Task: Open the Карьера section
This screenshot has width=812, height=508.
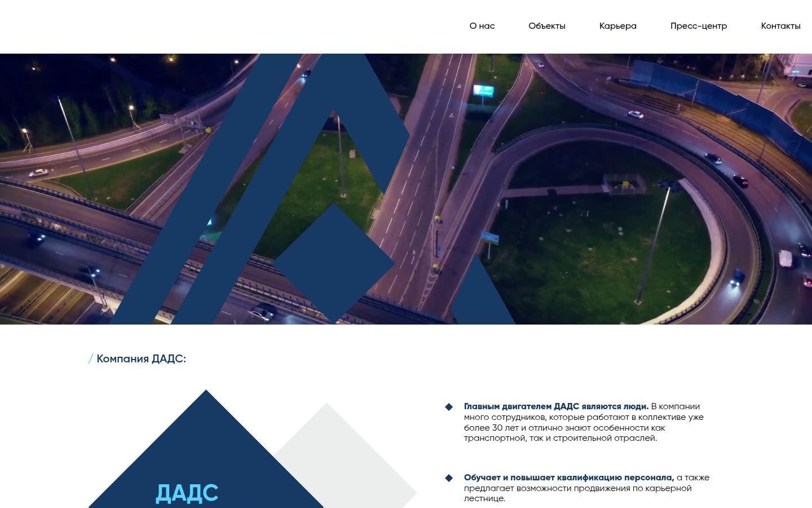Action: 617,26
